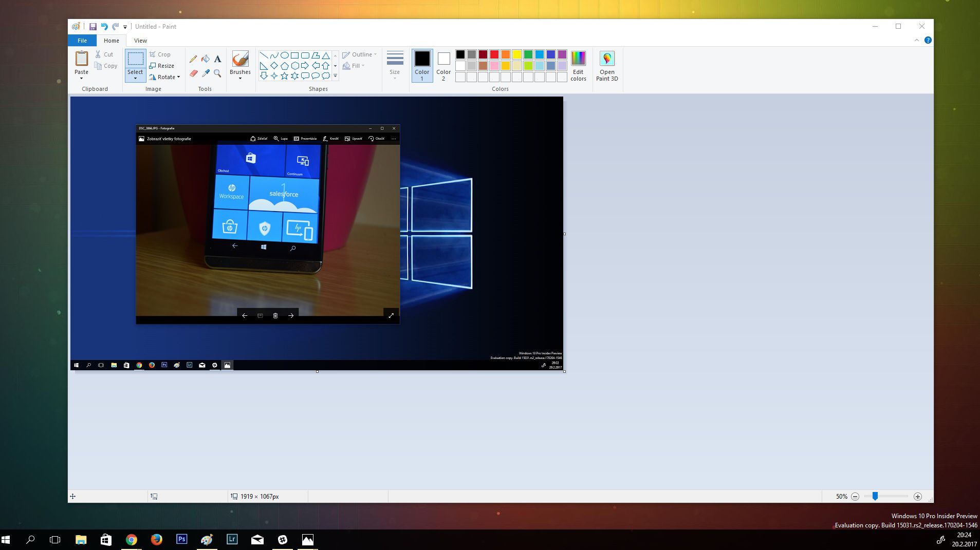Click the Redo arrow in title bar
The image size is (980, 550).
point(116,27)
